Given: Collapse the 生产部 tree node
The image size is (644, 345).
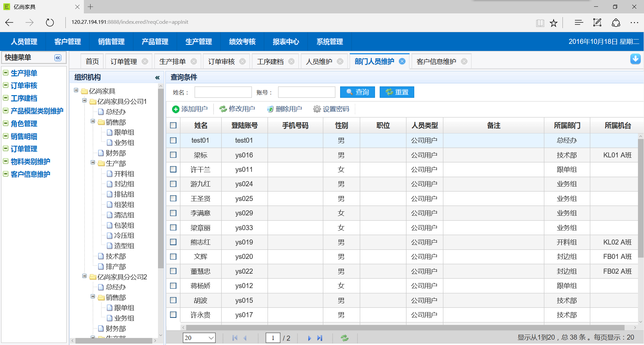Looking at the screenshot, I should click(x=93, y=162).
